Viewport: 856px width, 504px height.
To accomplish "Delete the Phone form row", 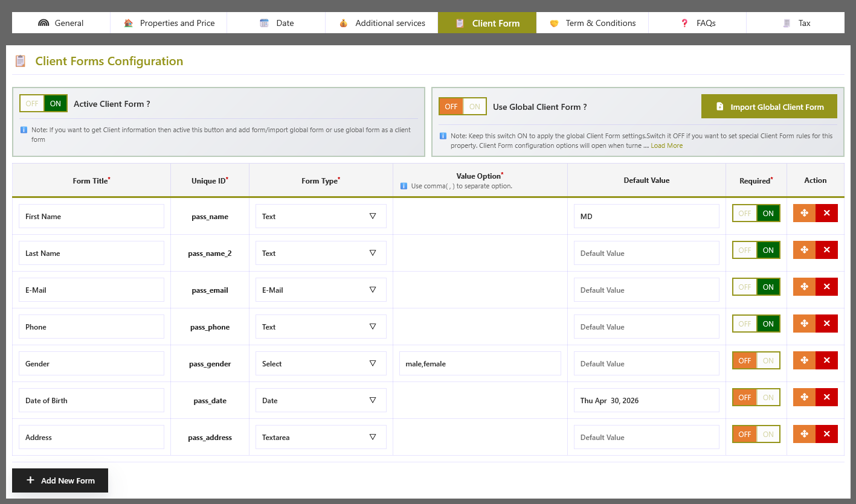I will click(826, 324).
